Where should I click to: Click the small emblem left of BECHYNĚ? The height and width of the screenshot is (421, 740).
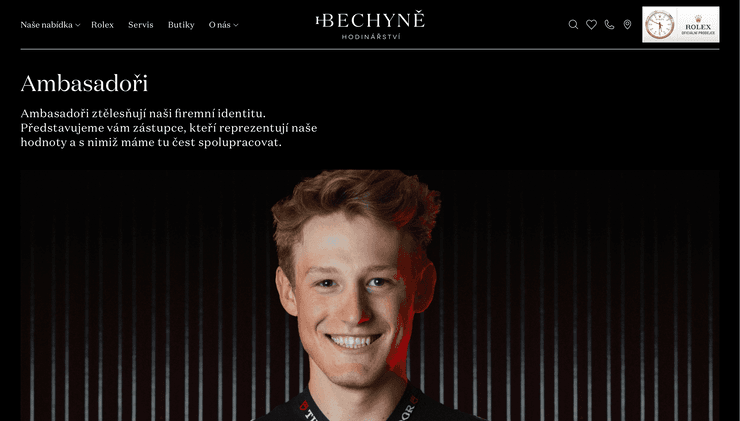pyautogui.click(x=320, y=20)
